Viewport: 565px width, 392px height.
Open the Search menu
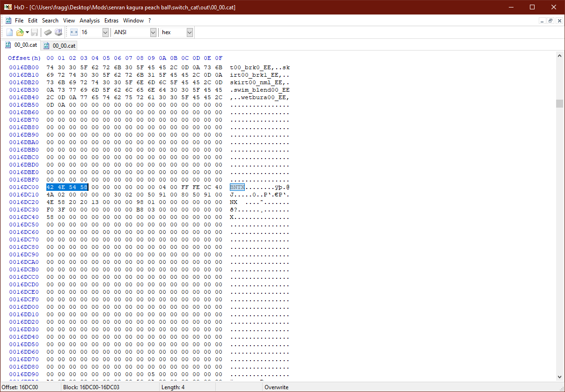[x=50, y=21]
